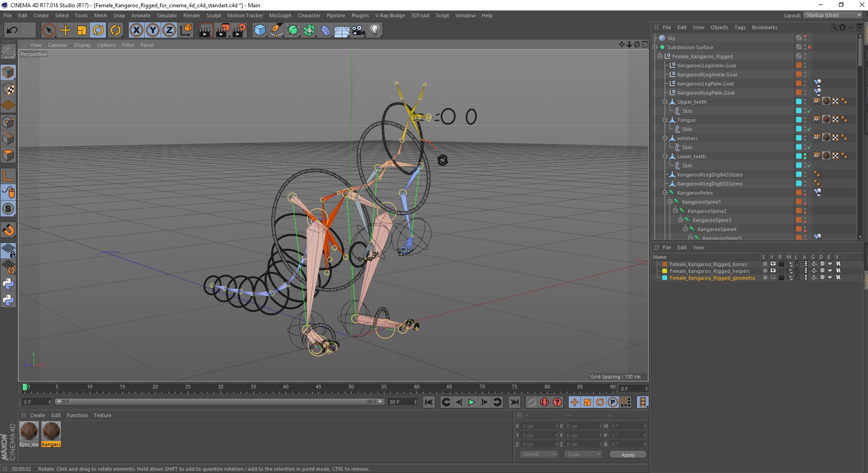Click the current frame 0 F field
The height and width of the screenshot is (473, 868).
point(633,389)
